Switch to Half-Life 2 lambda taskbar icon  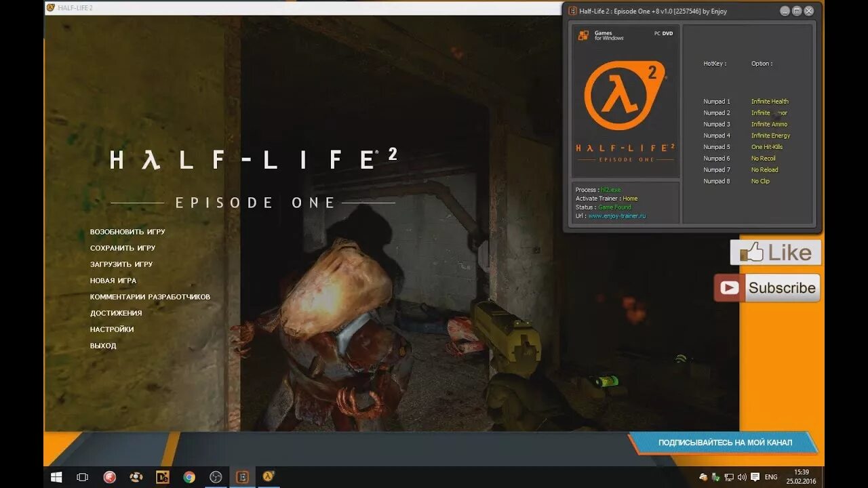[269, 477]
